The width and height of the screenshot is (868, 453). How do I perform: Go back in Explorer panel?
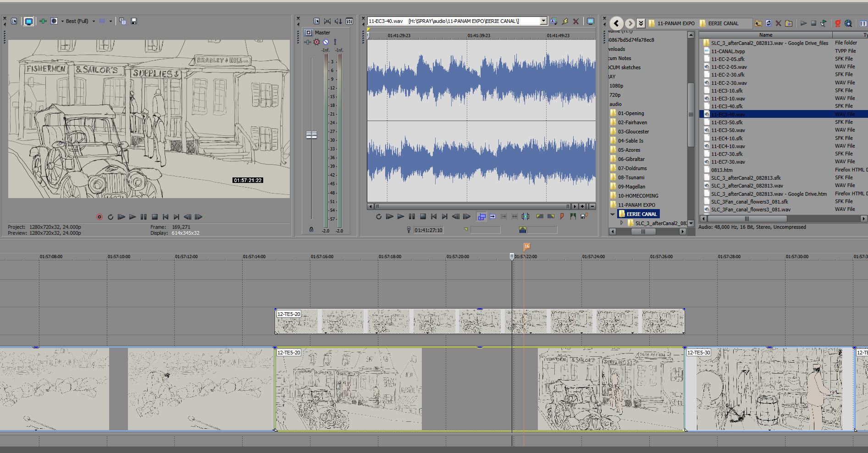[x=617, y=23]
